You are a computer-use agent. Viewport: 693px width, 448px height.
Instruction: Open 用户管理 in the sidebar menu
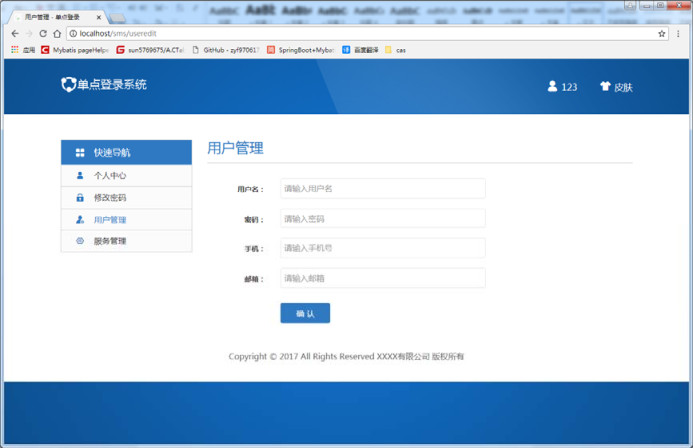110,220
